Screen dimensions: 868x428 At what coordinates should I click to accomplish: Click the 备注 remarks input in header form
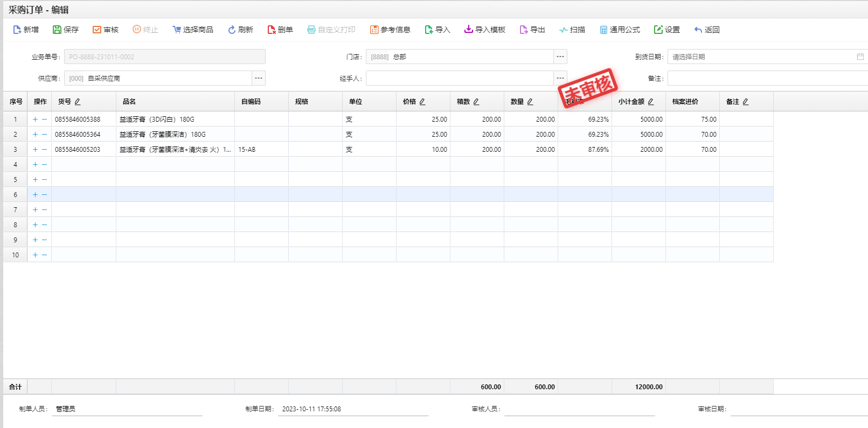point(768,78)
